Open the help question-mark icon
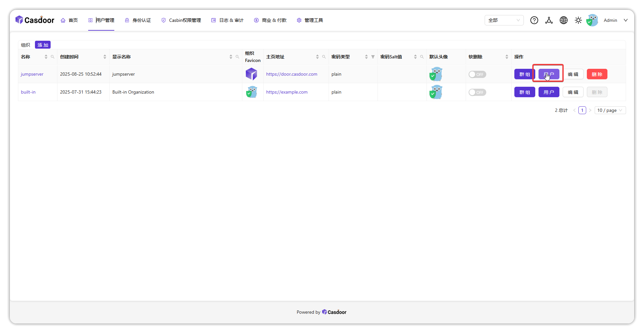The height and width of the screenshot is (330, 644). click(x=534, y=20)
